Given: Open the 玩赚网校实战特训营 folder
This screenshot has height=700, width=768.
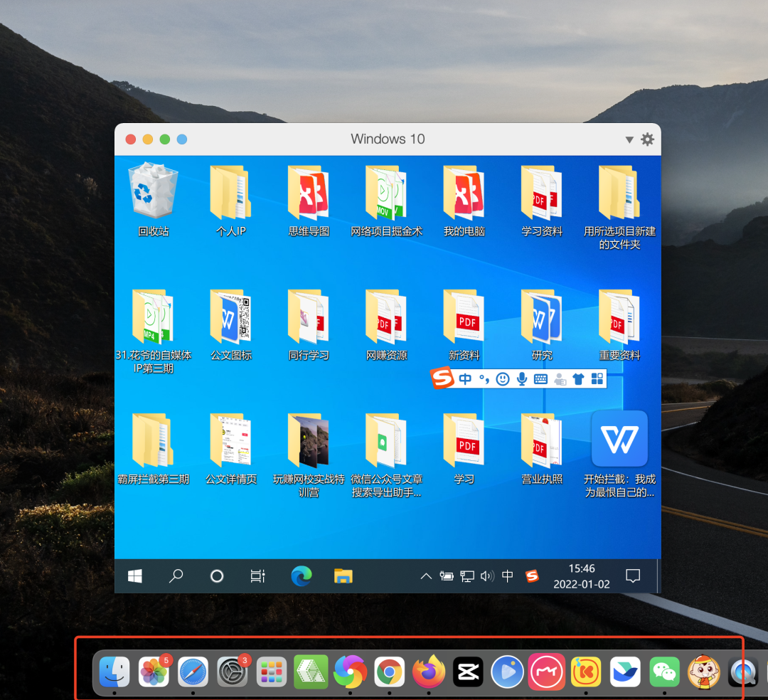Looking at the screenshot, I should click(309, 455).
